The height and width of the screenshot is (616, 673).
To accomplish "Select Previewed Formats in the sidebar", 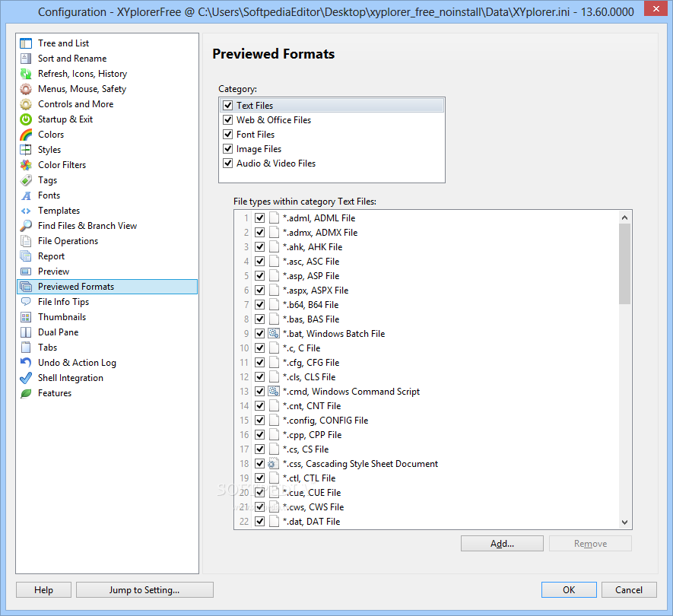I will pyautogui.click(x=107, y=287).
